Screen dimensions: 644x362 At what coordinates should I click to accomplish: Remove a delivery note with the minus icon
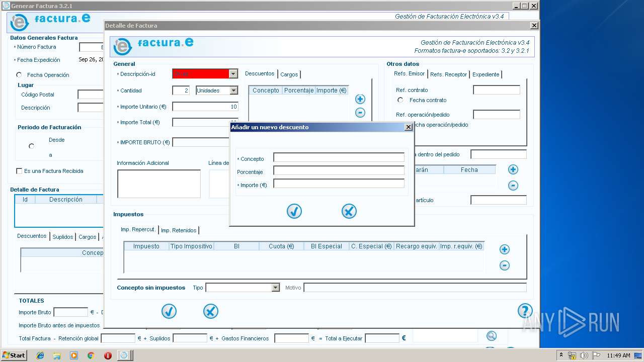pos(513,186)
